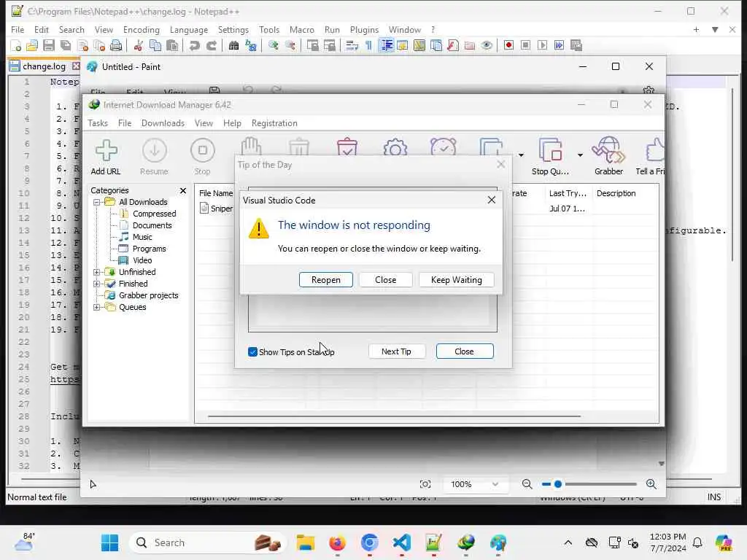747x560 pixels.
Task: Select the Music category
Action: click(x=142, y=237)
